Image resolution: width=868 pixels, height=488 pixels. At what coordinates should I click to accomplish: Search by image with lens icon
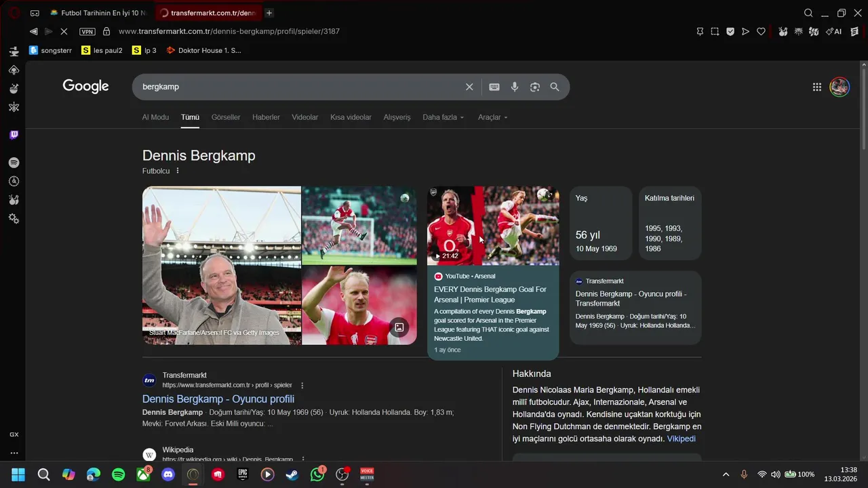(x=535, y=87)
